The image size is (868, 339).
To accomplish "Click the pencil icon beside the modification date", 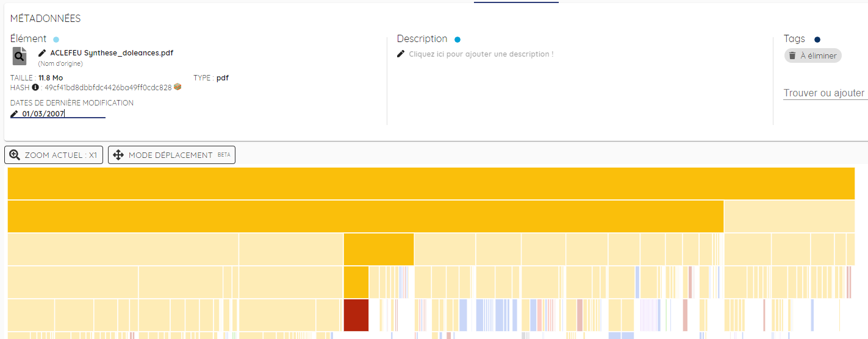I will (x=15, y=114).
